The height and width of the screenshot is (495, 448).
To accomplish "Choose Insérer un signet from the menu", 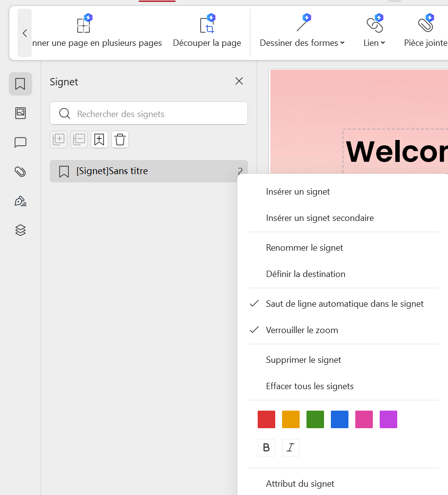I will 298,191.
